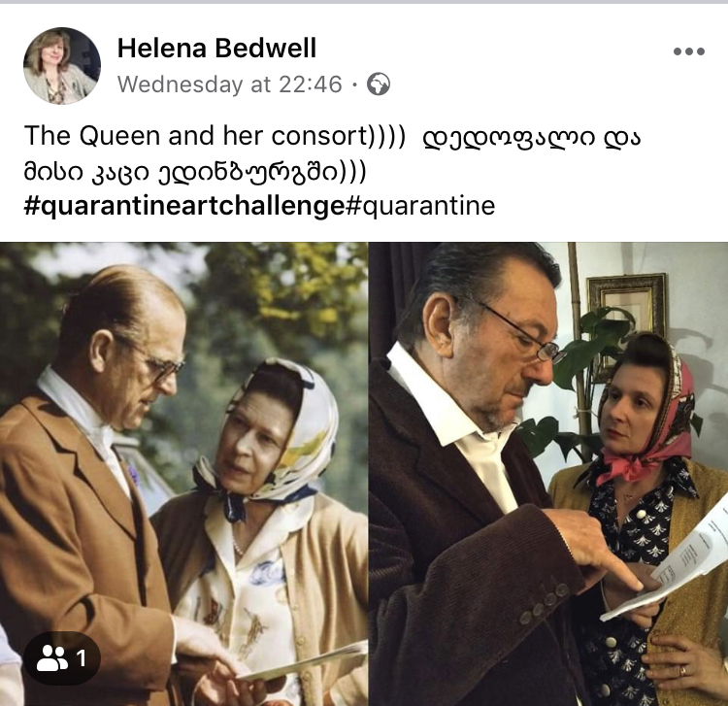Viewport: 728px width, 706px height.
Task: Tap the tagged people badge on photo
Action: coord(62,658)
